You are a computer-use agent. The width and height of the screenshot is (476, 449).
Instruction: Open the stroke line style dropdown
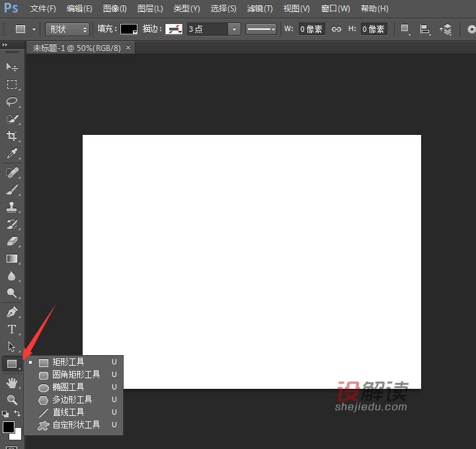tap(261, 30)
